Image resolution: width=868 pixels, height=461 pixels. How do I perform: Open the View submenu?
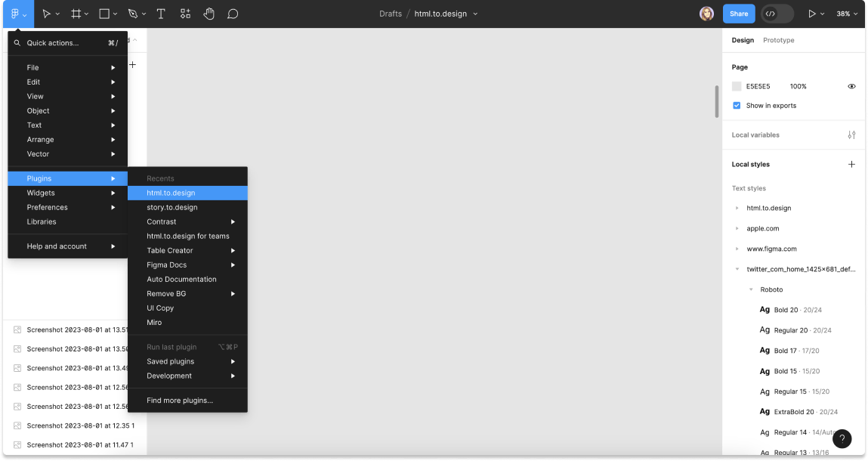(x=67, y=97)
